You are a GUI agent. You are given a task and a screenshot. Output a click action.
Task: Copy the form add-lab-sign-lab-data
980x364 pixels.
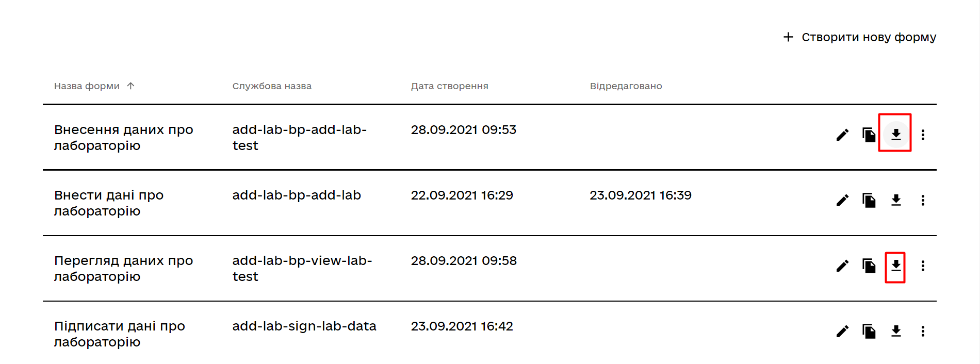[x=869, y=332]
